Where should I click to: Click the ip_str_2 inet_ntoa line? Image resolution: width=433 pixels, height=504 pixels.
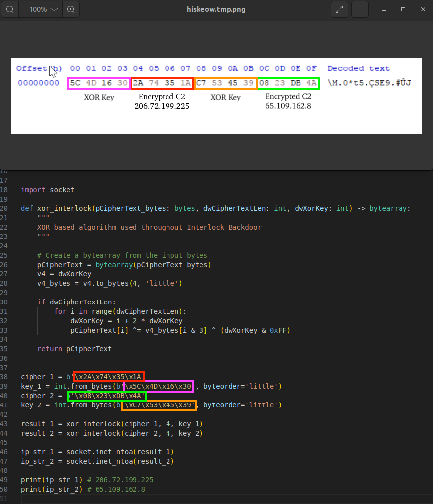(98, 461)
